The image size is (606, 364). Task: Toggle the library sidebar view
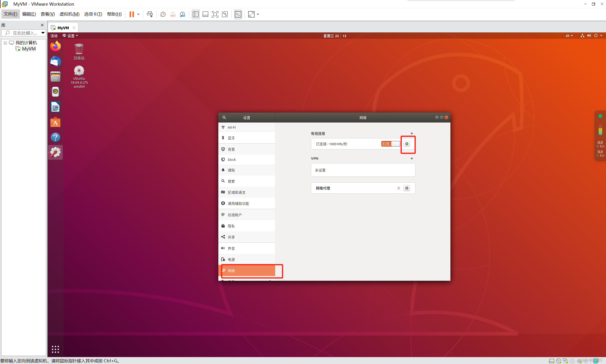point(195,14)
